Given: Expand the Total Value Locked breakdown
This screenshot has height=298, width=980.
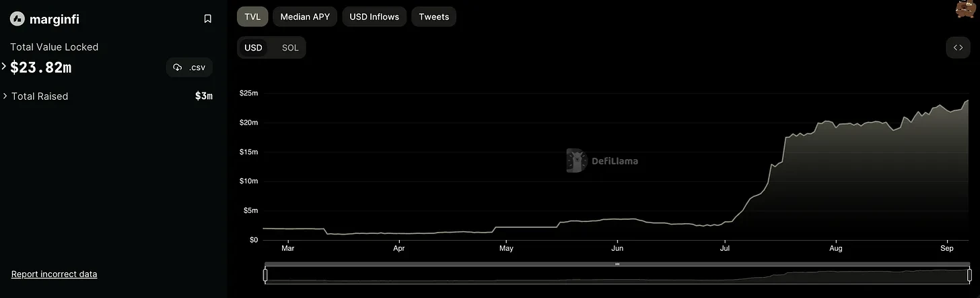Looking at the screenshot, I should point(4,66).
